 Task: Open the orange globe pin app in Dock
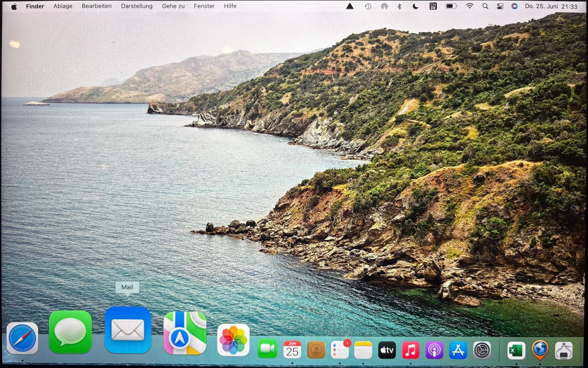[x=540, y=350]
